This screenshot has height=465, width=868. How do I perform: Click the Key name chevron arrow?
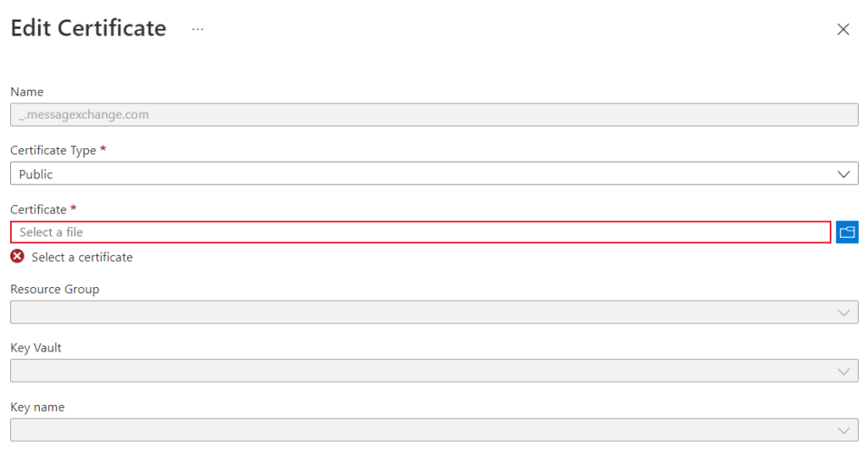point(843,431)
